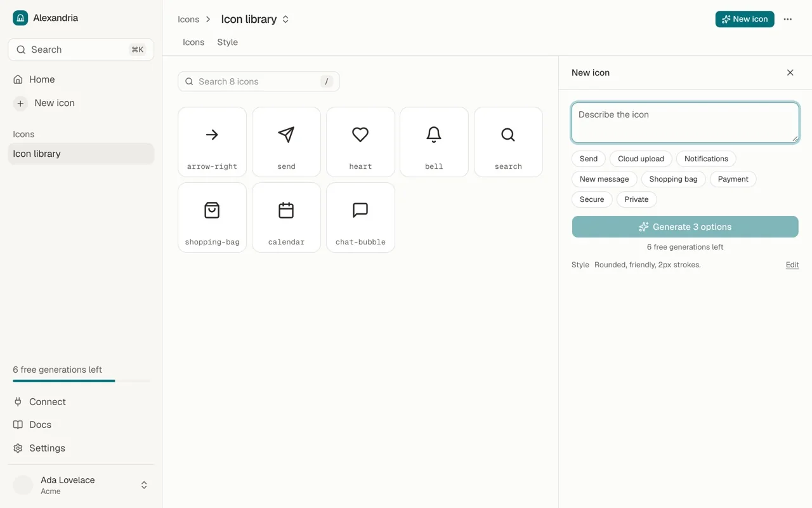812x508 pixels.
Task: Click New icon in the sidebar
Action: [x=81, y=103]
